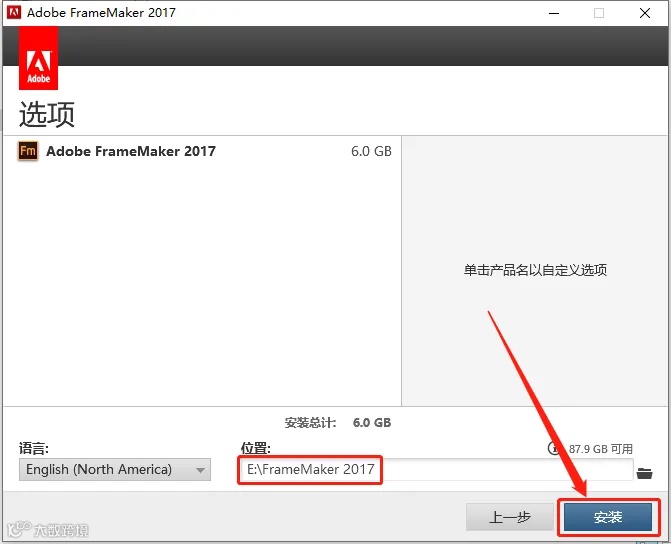This screenshot has height=544, width=671.
Task: Click the 选项 heading
Action: point(47,114)
